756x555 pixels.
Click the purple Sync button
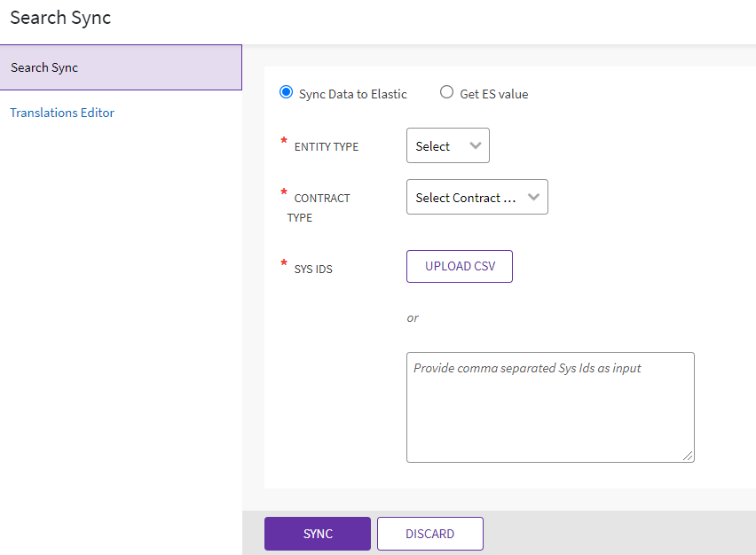pyautogui.click(x=318, y=534)
